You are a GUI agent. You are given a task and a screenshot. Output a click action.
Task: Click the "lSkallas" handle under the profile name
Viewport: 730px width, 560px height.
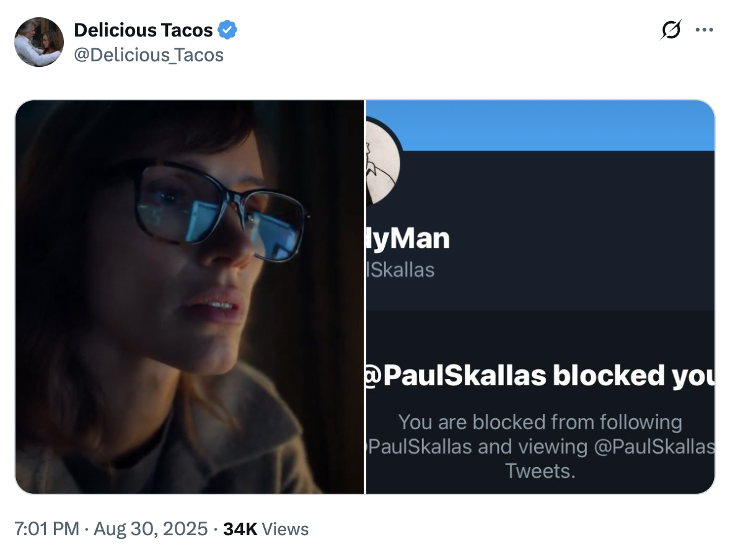click(x=402, y=270)
